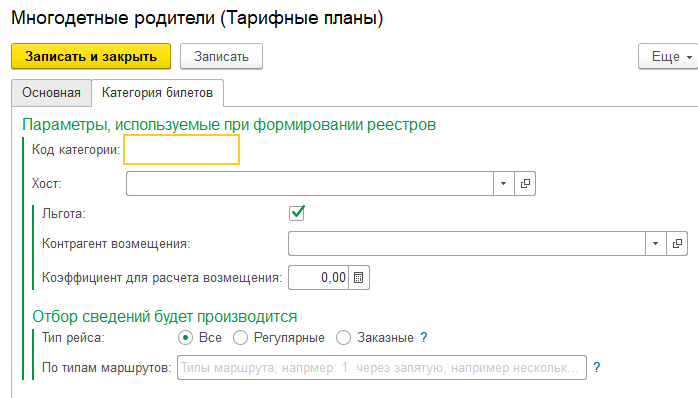Open the Еще menu
The width and height of the screenshot is (698, 398).
click(670, 57)
